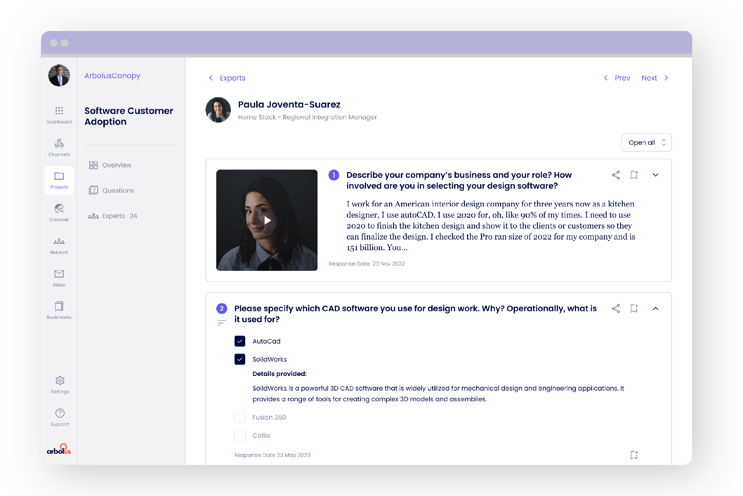Open the Bookmarks sidebar icon

(59, 306)
